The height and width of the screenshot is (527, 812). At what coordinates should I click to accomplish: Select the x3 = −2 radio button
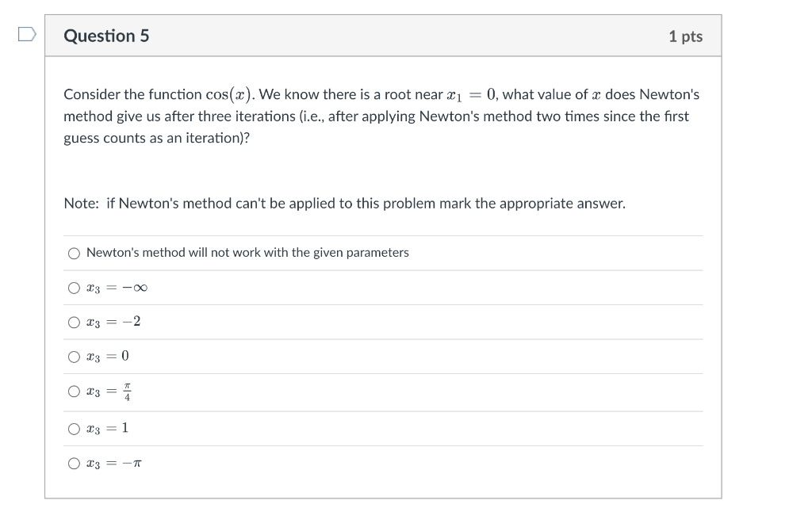click(74, 322)
